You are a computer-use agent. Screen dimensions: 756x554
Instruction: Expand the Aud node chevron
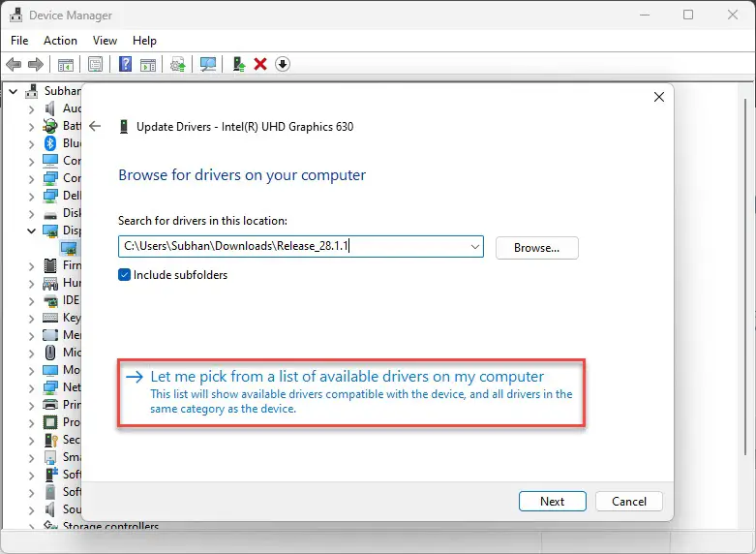(31, 109)
